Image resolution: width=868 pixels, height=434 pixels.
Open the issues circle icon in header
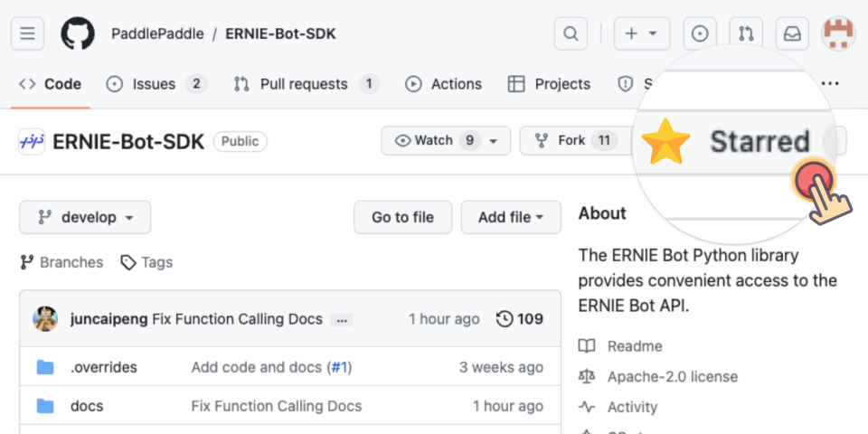click(x=700, y=33)
